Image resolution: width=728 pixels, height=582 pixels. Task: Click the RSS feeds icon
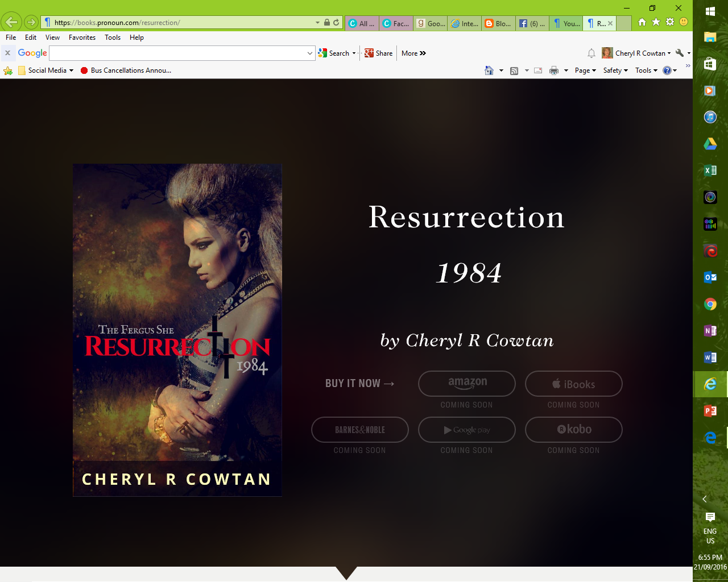click(514, 70)
